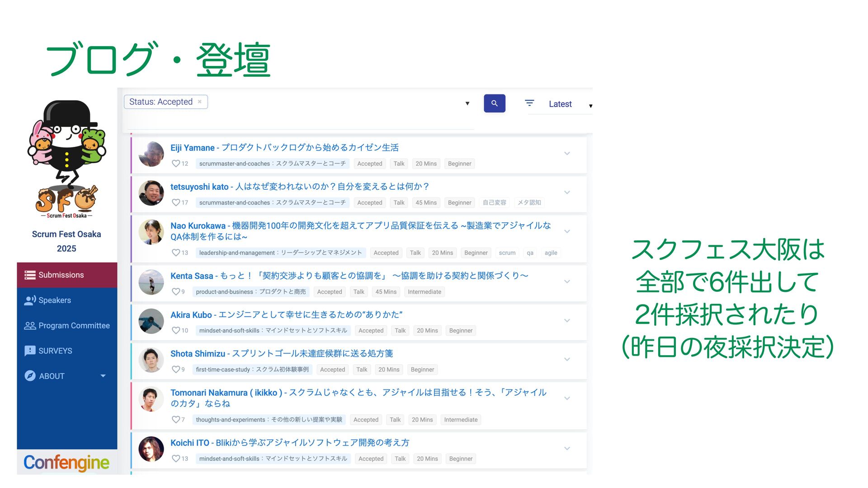Like the tetsuyoshi kato submission heart

coord(176,202)
